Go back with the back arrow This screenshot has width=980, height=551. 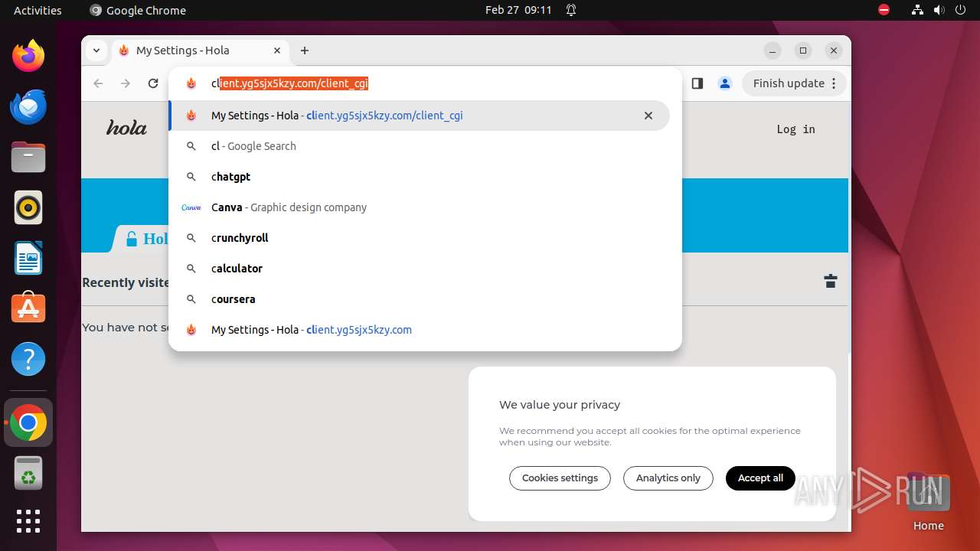[x=98, y=83]
